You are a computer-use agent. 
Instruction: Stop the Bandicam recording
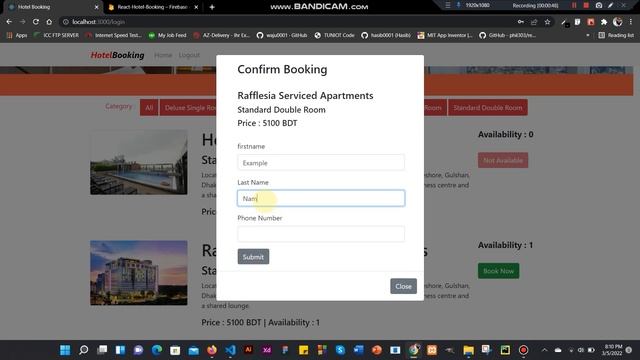(586, 5)
